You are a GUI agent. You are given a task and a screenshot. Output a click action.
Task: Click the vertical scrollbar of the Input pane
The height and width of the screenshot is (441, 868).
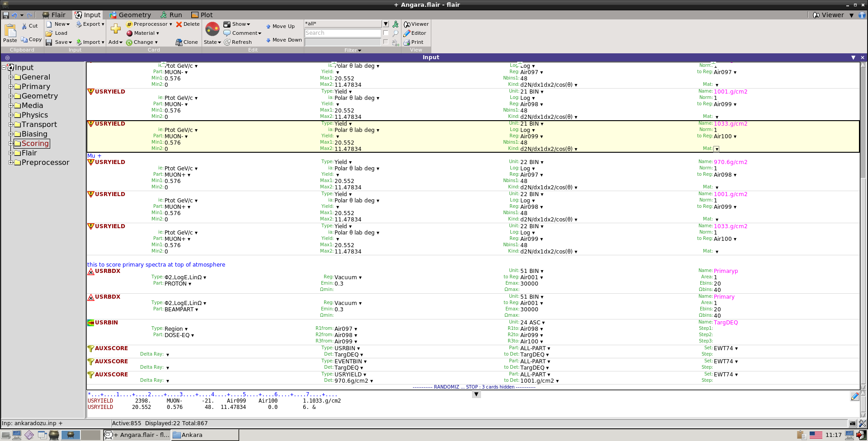[863, 226]
